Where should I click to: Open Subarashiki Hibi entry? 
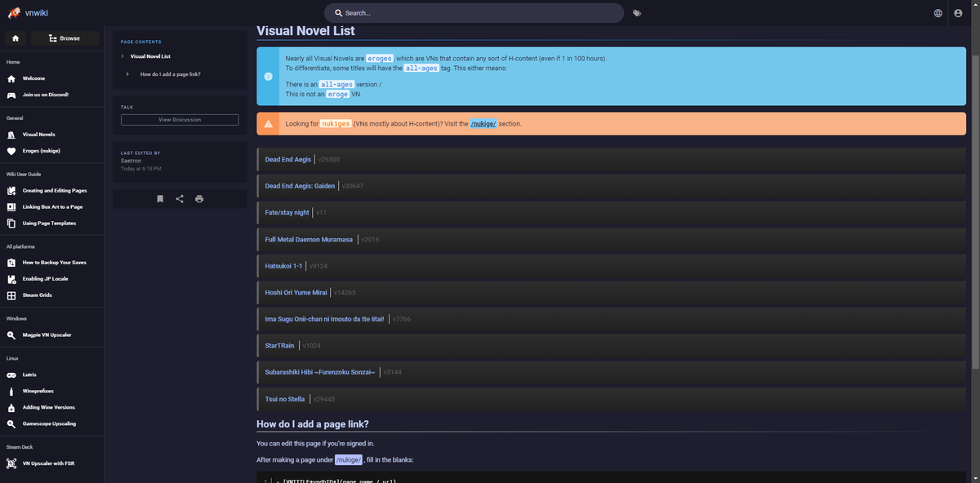320,372
